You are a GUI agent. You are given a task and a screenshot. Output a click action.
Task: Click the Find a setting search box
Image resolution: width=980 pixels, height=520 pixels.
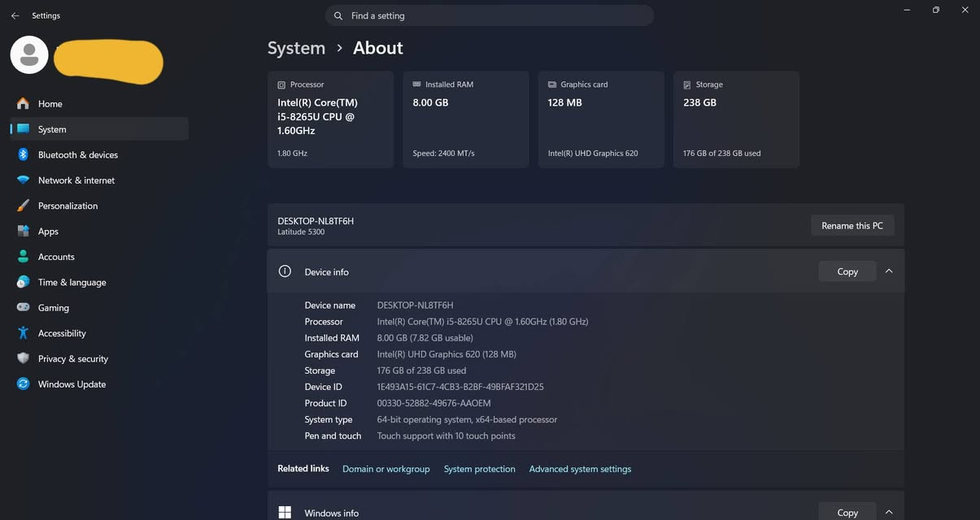click(490, 15)
